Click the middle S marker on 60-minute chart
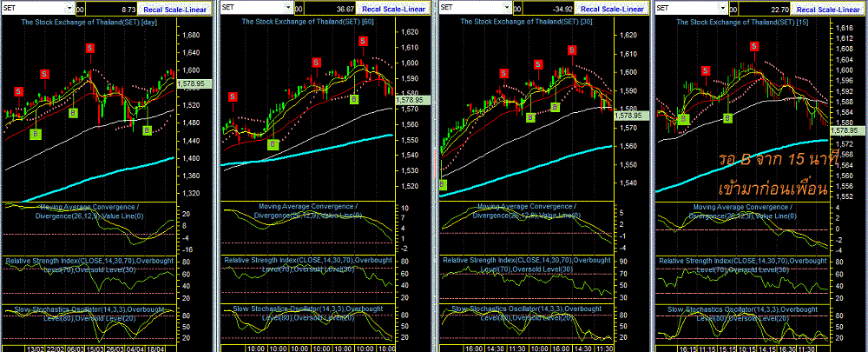Viewport: 868px width, 352px height. 316,63
